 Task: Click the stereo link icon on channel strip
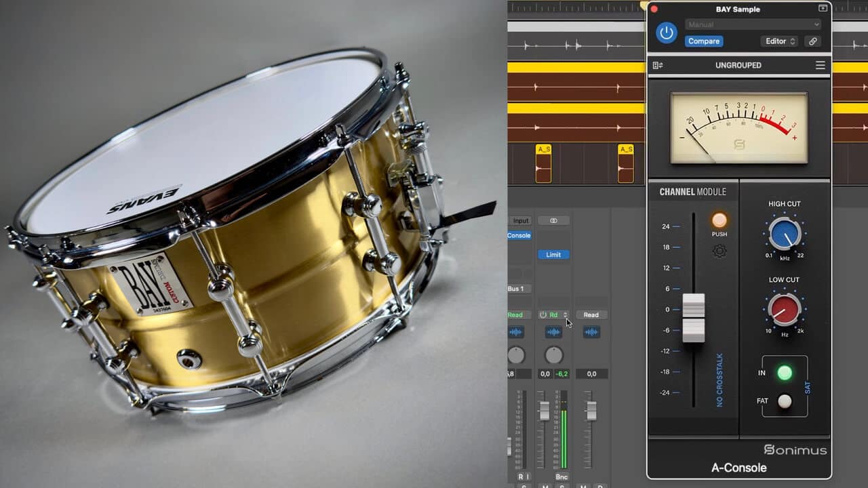[553, 221]
